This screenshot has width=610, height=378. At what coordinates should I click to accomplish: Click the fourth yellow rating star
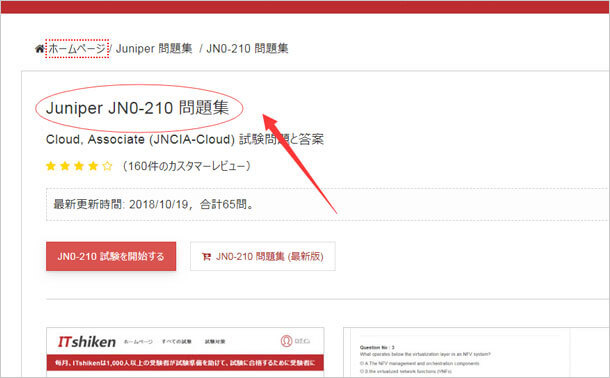coord(93,166)
